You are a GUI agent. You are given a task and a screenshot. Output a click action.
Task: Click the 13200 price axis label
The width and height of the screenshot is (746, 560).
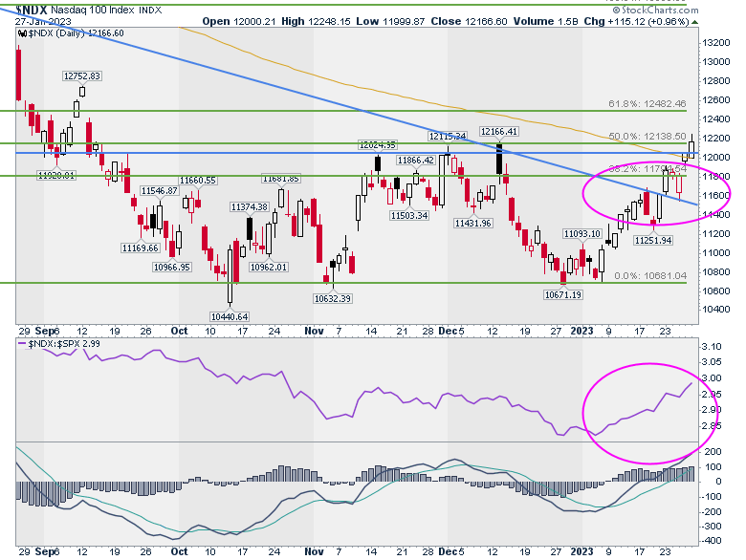[x=716, y=43]
